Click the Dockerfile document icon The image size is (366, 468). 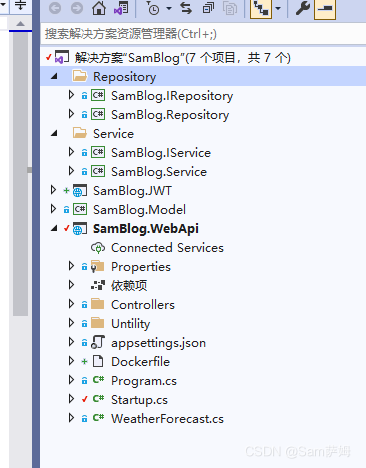[x=98, y=361]
